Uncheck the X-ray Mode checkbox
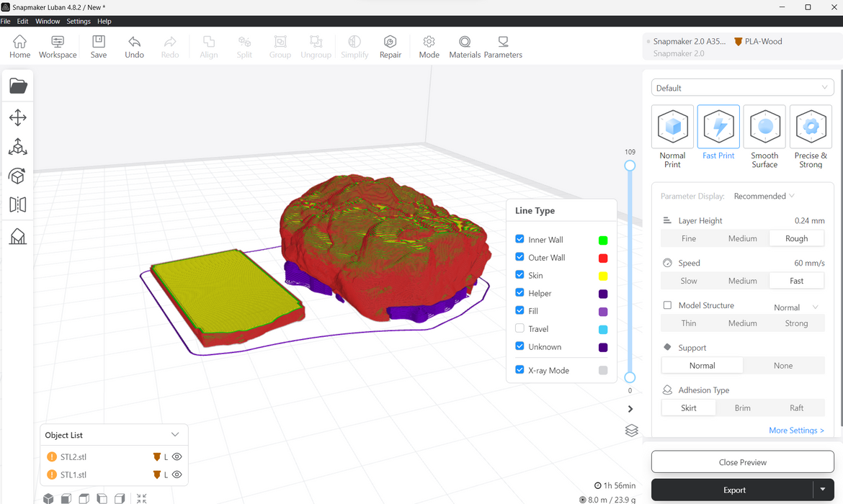The height and width of the screenshot is (504, 843). tap(519, 370)
